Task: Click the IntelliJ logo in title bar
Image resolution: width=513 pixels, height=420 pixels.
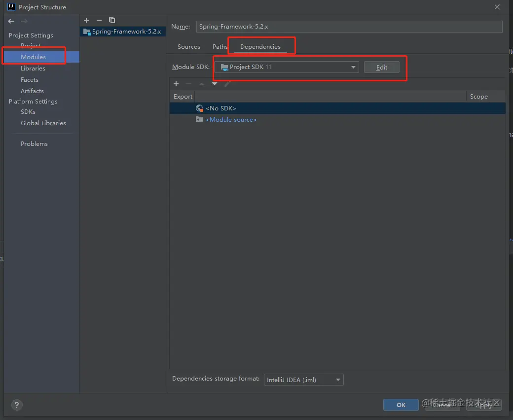Action: 11,7
